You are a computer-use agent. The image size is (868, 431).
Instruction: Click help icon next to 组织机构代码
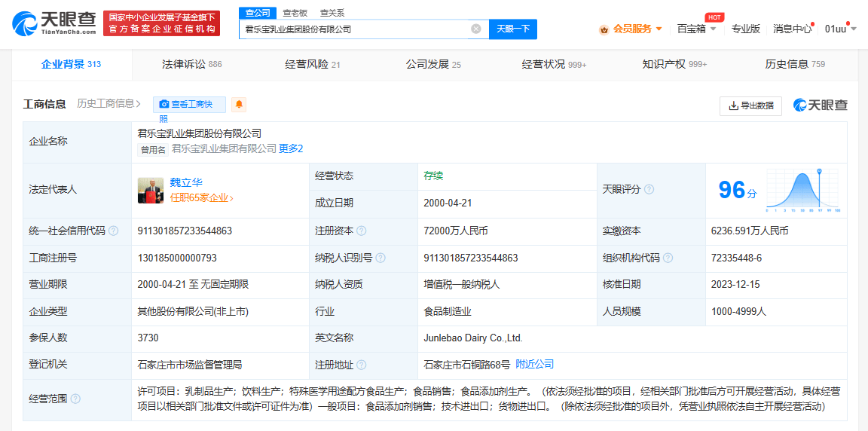click(668, 258)
